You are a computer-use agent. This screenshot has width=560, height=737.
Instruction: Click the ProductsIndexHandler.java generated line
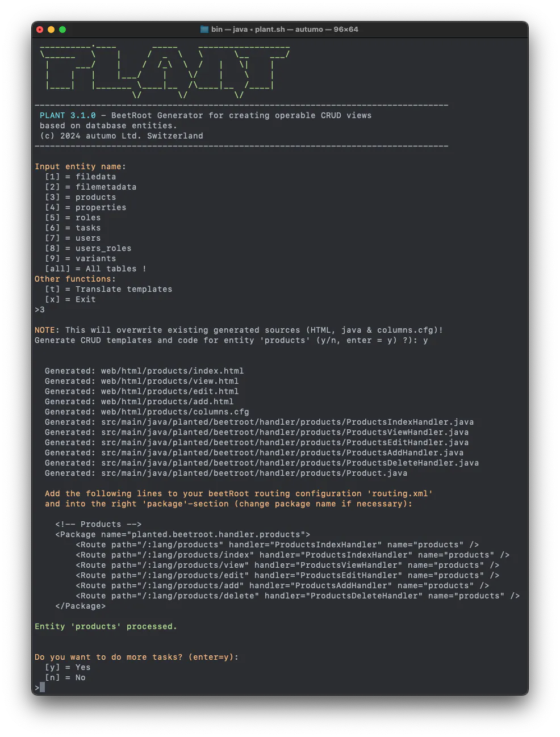click(259, 422)
